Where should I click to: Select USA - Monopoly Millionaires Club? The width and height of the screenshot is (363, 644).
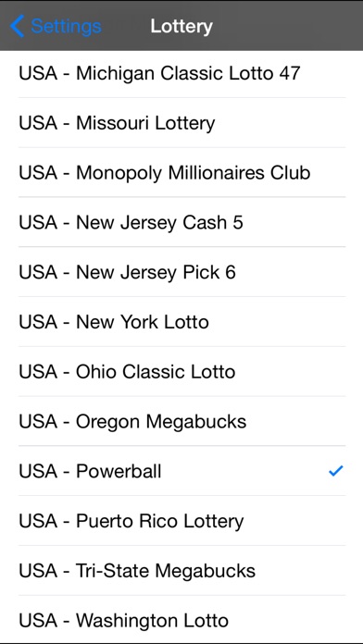(181, 172)
